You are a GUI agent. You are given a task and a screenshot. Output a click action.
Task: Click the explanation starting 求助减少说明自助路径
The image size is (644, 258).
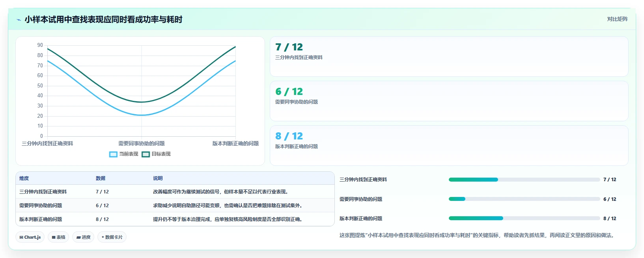pos(229,206)
